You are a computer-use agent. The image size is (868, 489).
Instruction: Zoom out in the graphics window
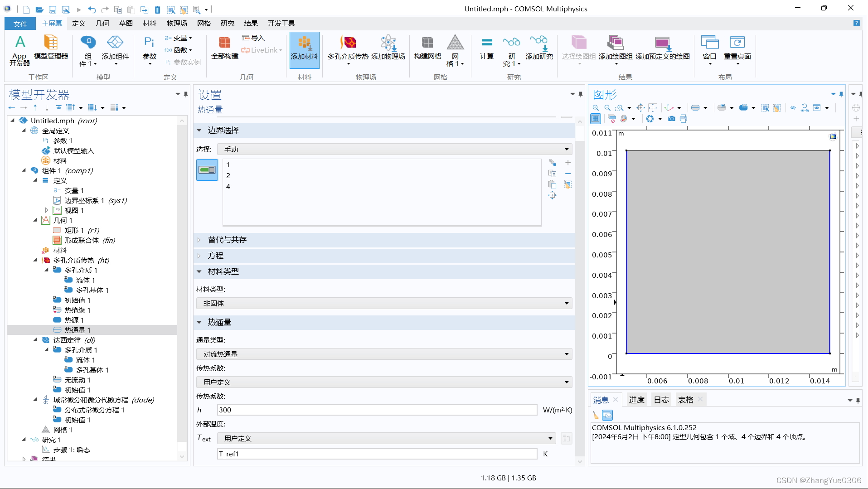tap(607, 108)
